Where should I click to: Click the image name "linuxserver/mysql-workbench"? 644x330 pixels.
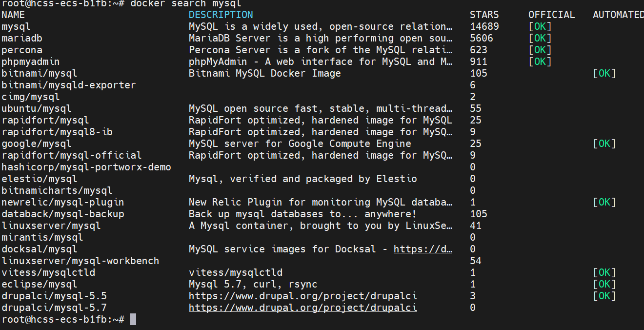click(x=80, y=261)
